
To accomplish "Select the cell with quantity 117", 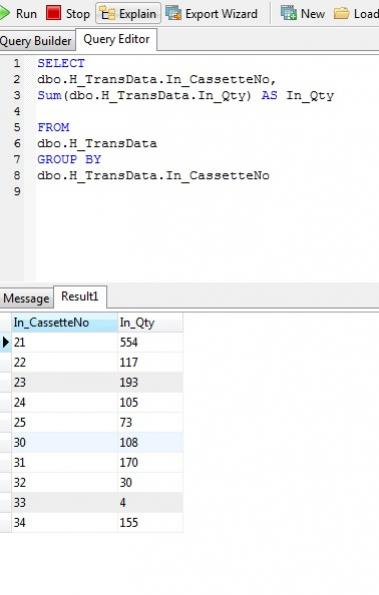I will click(150, 362).
